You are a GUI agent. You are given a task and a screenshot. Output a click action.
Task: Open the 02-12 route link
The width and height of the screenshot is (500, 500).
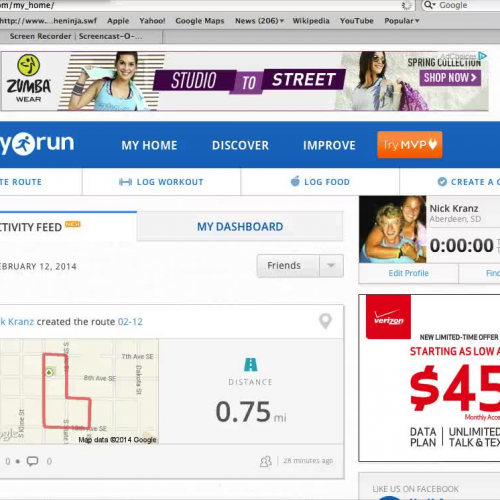tap(130, 322)
